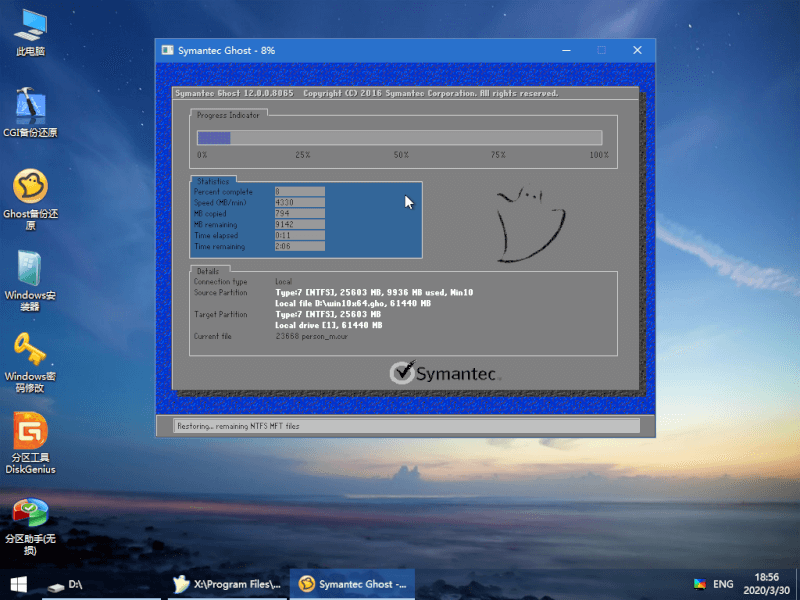This screenshot has width=800, height=600.
Task: Click the Restoring remaining NTFS MFT status text
Action: click(238, 426)
